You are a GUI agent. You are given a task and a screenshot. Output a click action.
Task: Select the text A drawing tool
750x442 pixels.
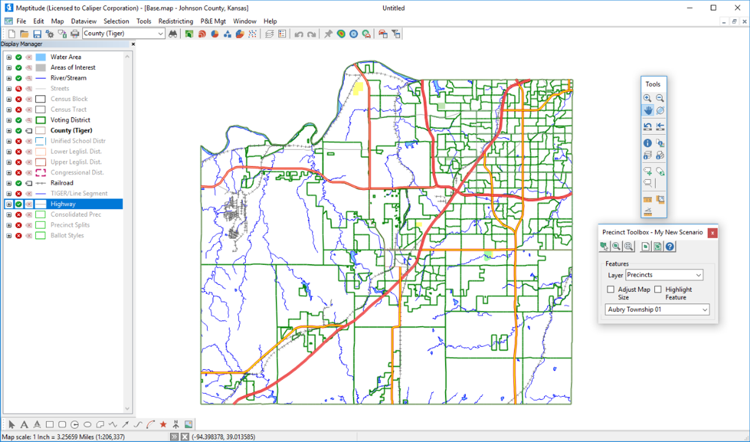[x=24, y=424]
